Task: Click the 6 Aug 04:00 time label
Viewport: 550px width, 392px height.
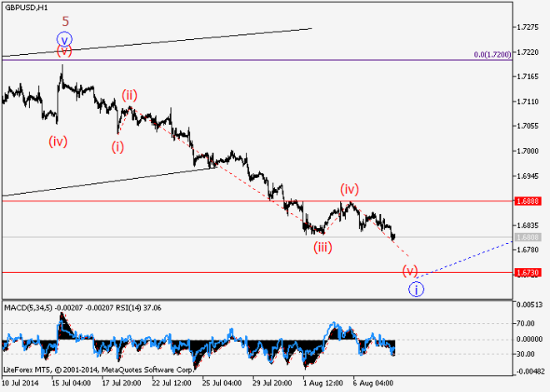Action: coord(373,383)
